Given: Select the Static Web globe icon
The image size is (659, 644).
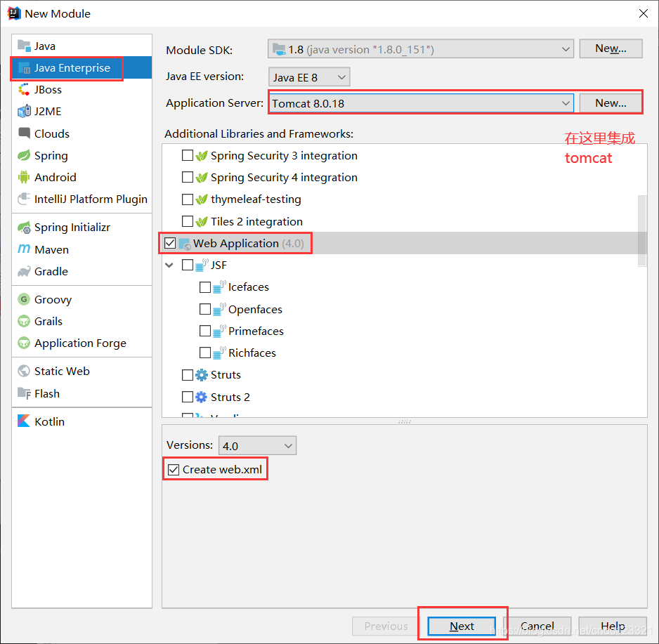Looking at the screenshot, I should (x=24, y=372).
